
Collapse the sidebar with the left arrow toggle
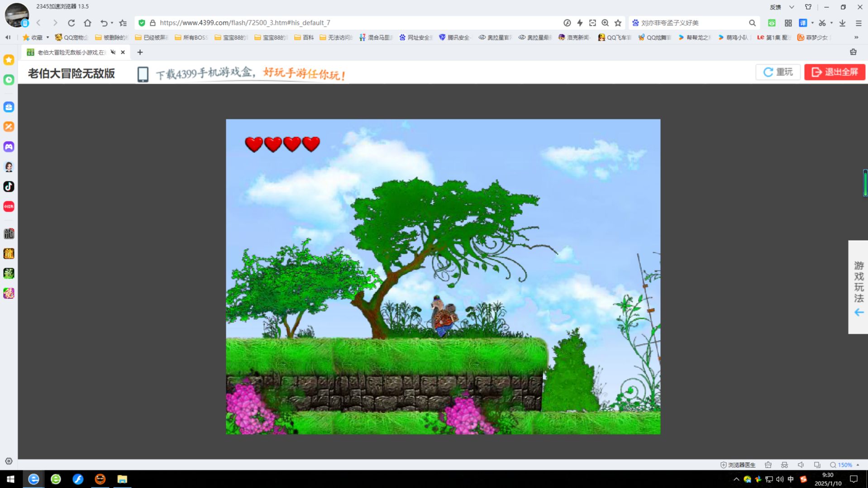[x=8, y=38]
